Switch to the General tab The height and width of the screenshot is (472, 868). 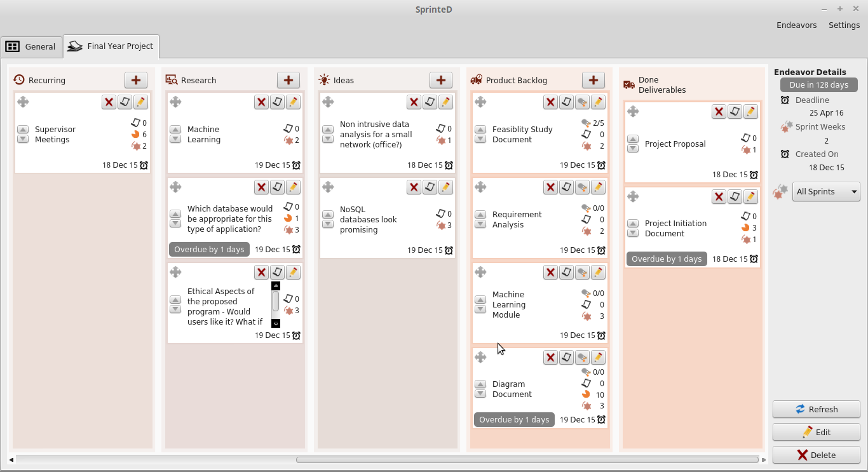pos(31,46)
